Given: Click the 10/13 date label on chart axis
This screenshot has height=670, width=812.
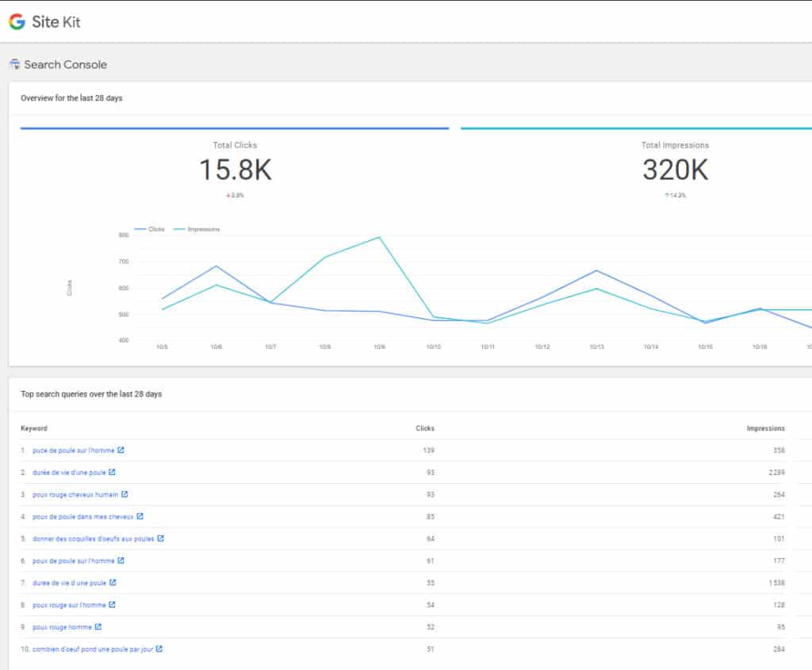Looking at the screenshot, I should 596,347.
